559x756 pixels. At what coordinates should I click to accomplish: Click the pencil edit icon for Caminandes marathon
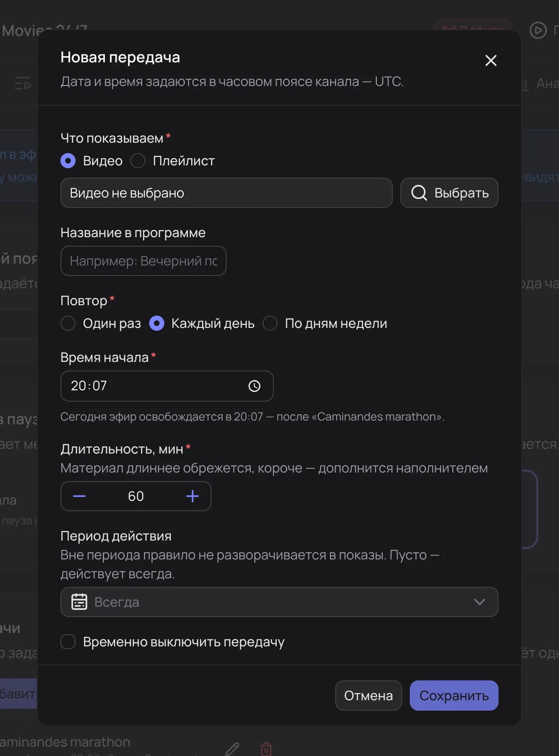pyautogui.click(x=232, y=749)
